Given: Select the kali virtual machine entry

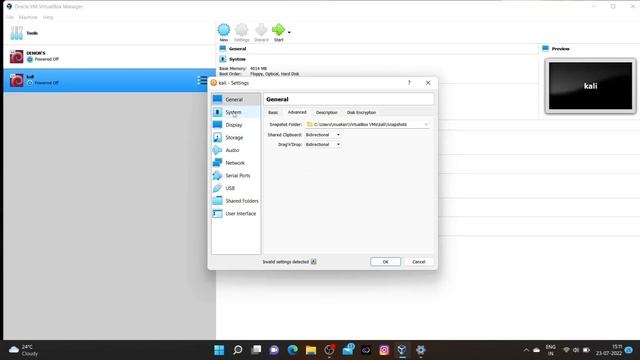Looking at the screenshot, I should [x=109, y=80].
